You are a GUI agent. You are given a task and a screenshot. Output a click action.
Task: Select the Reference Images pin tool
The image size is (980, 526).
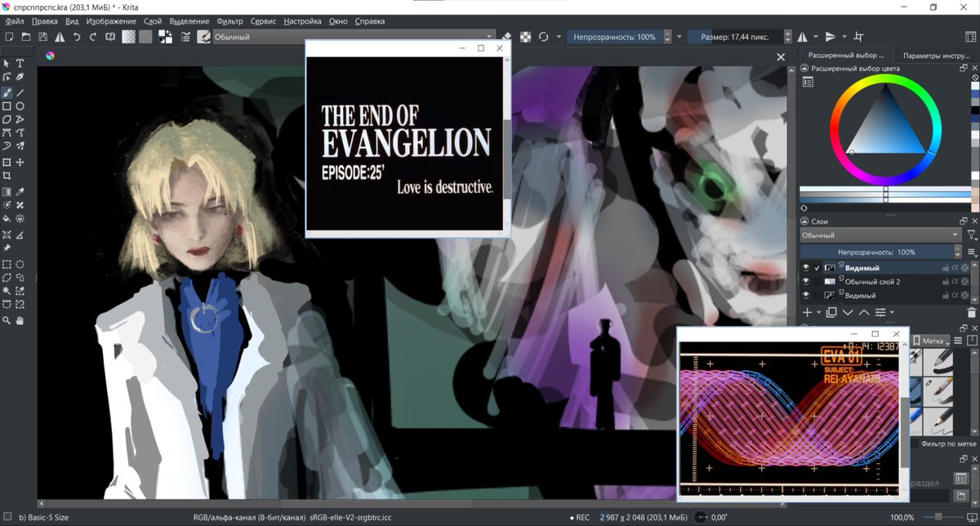[7, 247]
